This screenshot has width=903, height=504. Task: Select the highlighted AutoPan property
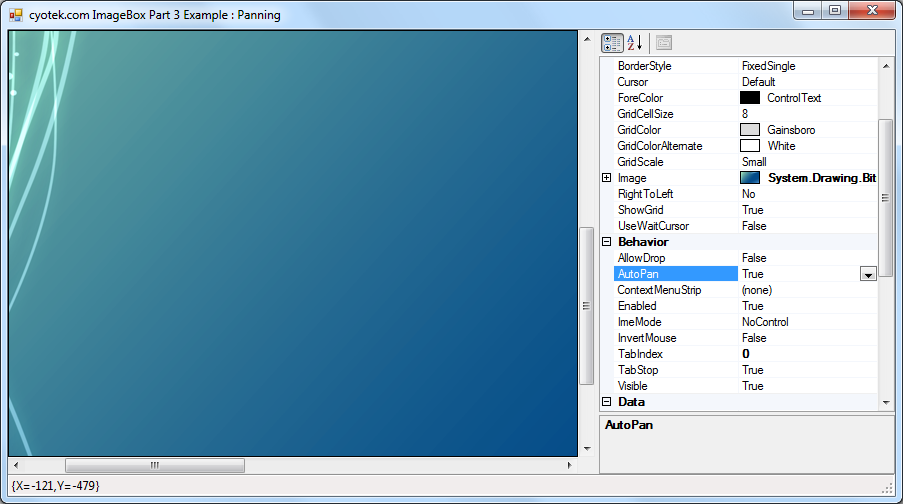pyautogui.click(x=676, y=274)
